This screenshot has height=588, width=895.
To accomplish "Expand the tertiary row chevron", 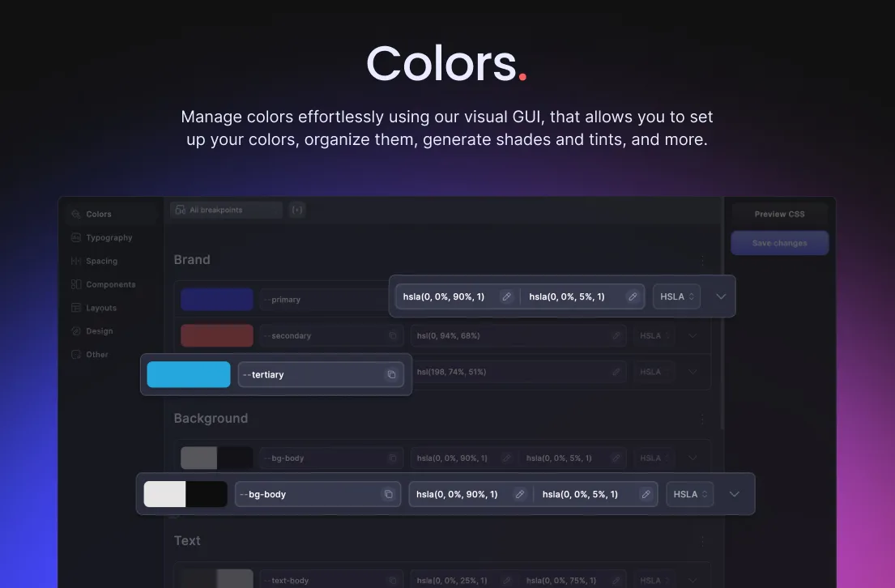I will 693,372.
